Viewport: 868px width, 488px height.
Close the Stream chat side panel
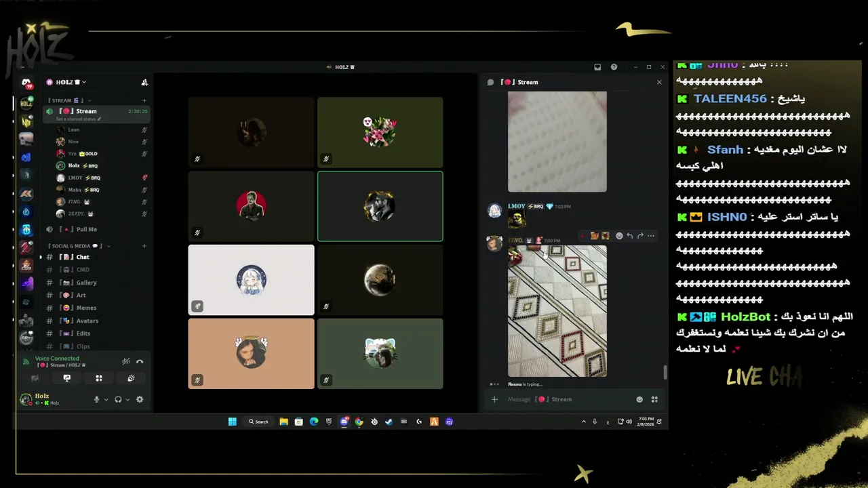click(x=659, y=82)
